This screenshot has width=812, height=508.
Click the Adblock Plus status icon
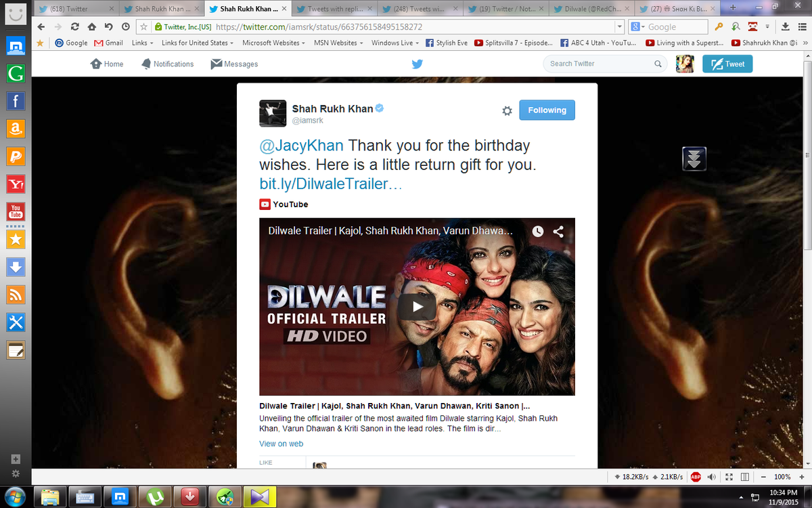[696, 477]
